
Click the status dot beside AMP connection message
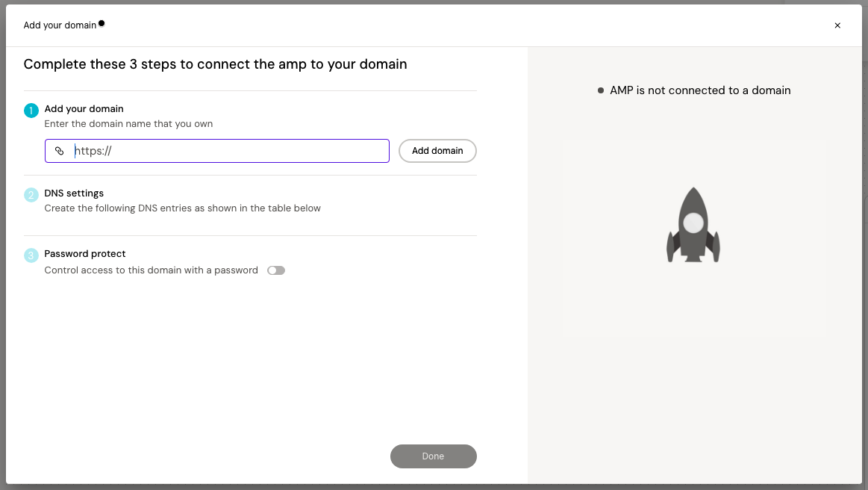pyautogui.click(x=601, y=90)
